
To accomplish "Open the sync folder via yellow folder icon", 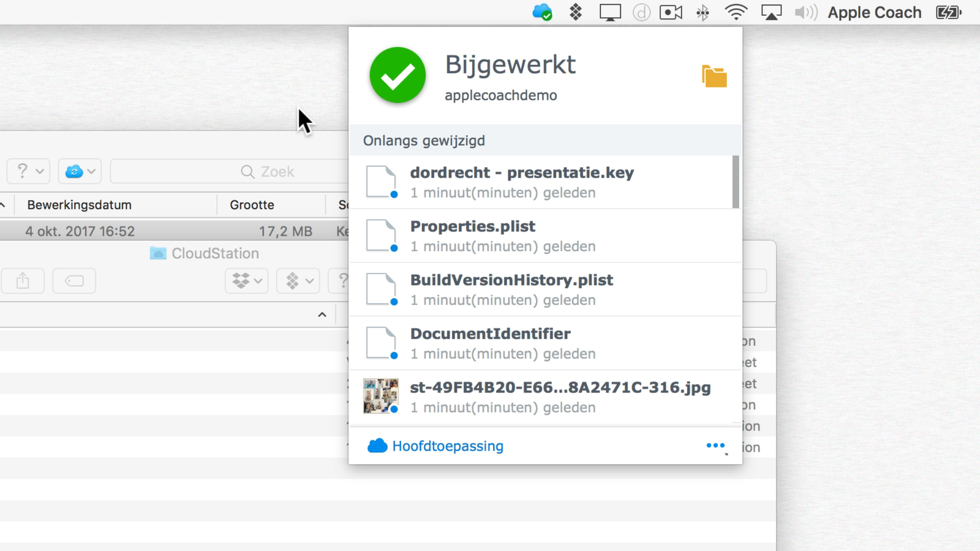I will coord(714,77).
